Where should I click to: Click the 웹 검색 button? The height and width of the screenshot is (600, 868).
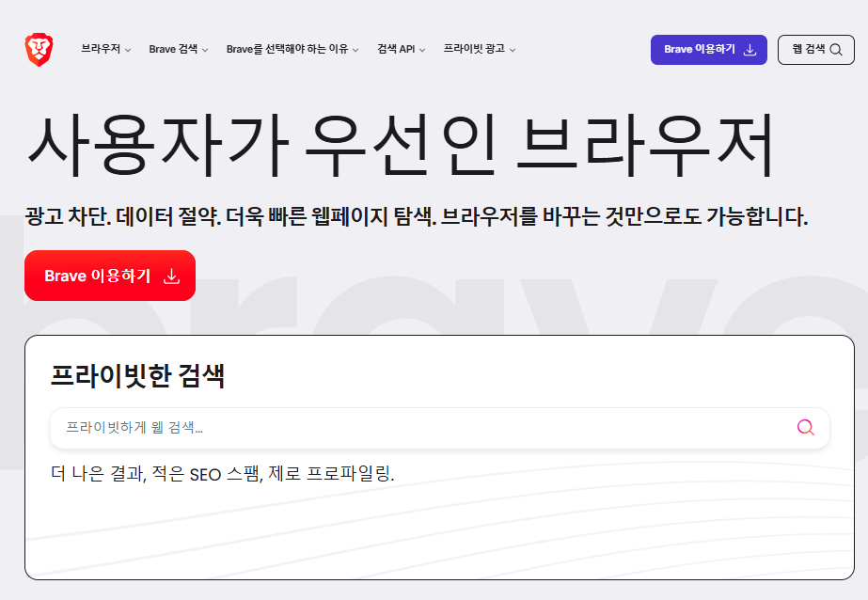(x=816, y=50)
